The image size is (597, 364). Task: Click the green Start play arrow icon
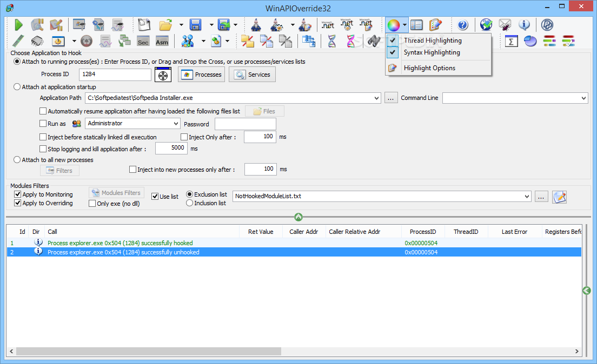click(18, 25)
